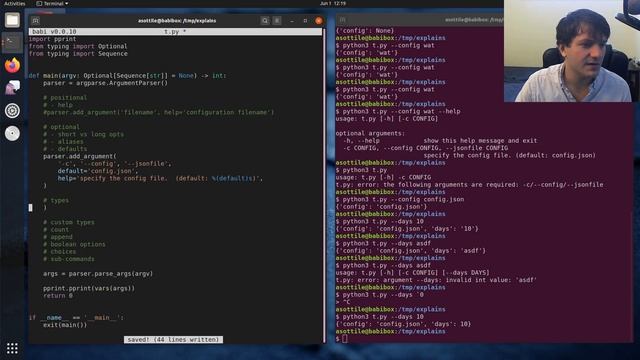Click the '# positional' comment
This screenshot has width=640, height=360.
(x=65, y=98)
